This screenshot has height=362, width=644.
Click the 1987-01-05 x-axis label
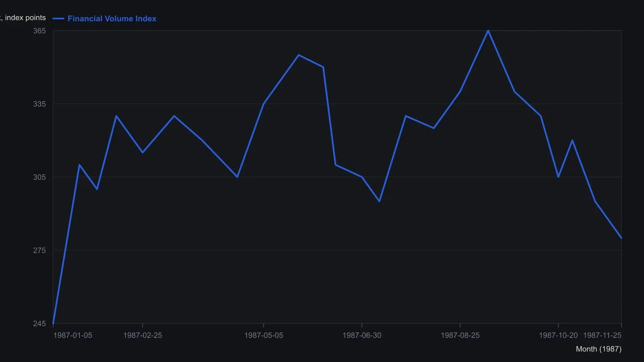[x=73, y=335]
